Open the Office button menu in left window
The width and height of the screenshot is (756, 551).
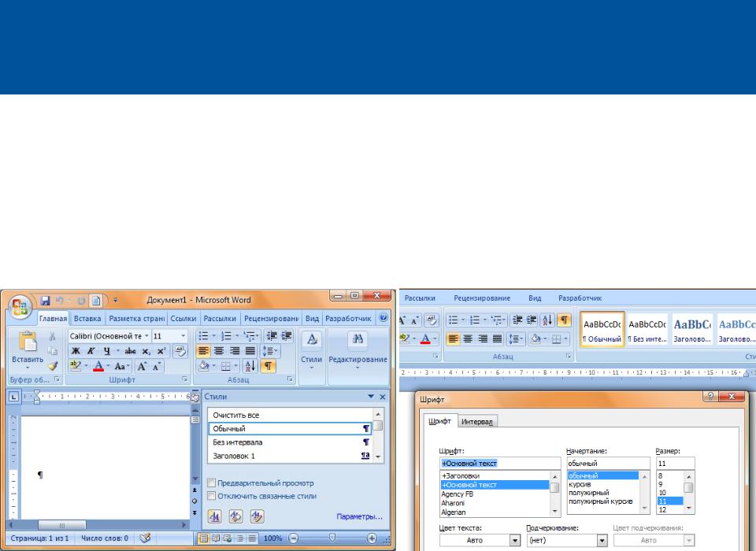click(20, 306)
